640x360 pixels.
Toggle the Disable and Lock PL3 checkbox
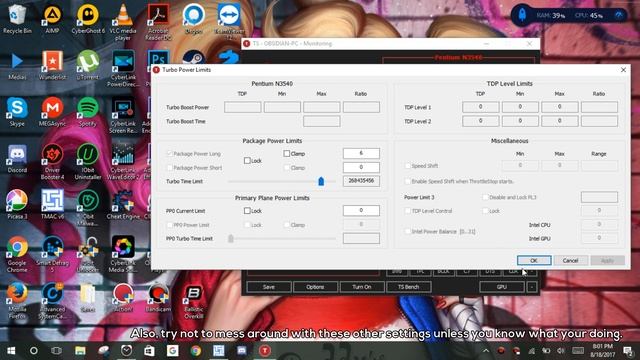(x=485, y=197)
